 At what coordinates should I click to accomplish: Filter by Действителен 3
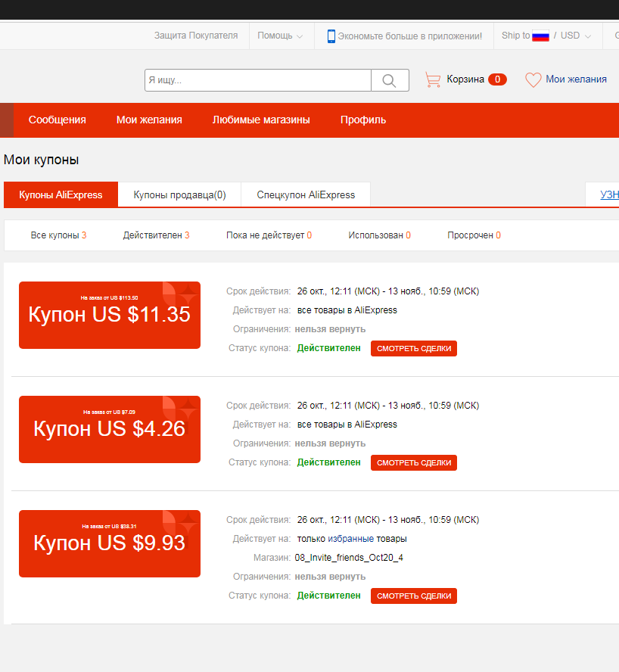156,235
